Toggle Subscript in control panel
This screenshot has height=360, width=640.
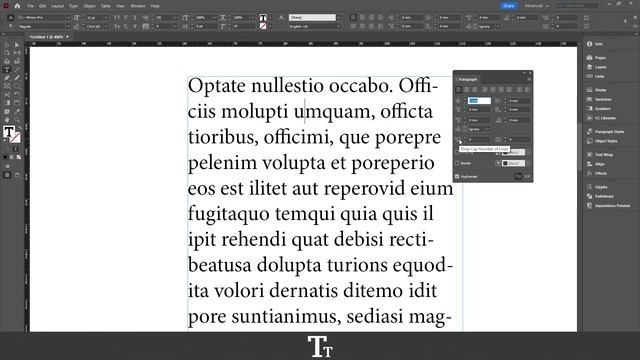point(126,27)
